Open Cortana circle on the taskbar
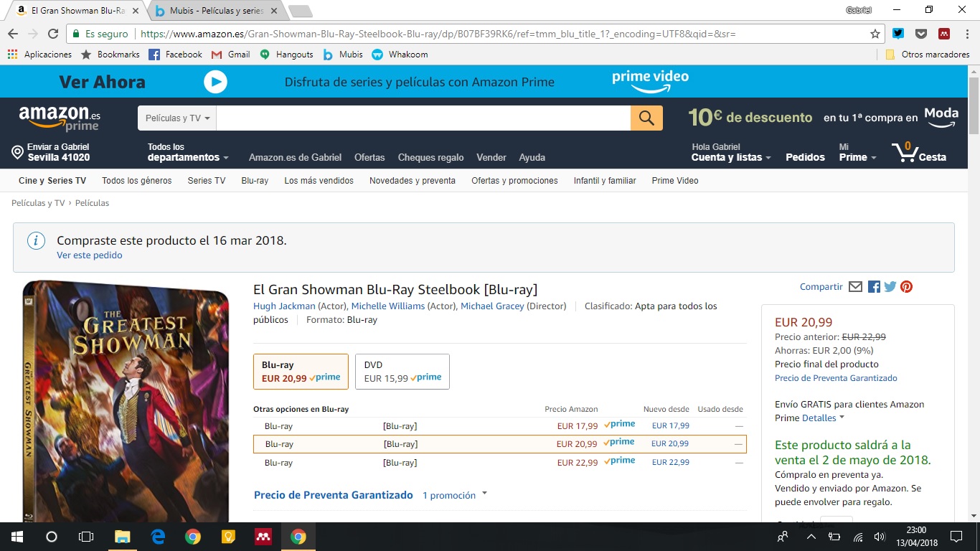Viewport: 980px width, 551px height. tap(52, 537)
